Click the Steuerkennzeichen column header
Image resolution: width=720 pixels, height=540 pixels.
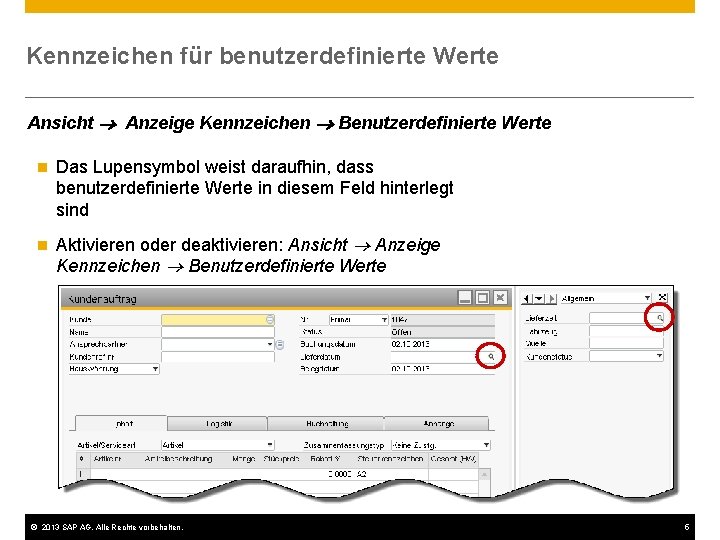(389, 458)
